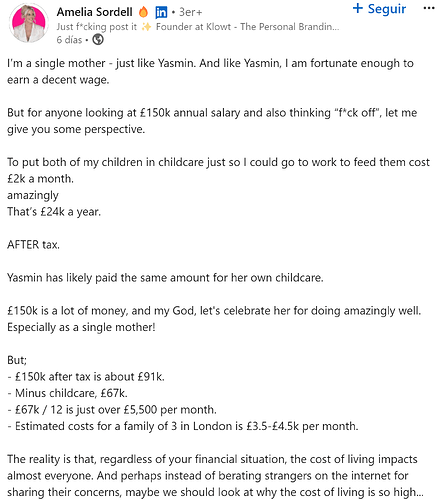
Task: Click the 3er+ connection degree label
Action: (x=190, y=12)
